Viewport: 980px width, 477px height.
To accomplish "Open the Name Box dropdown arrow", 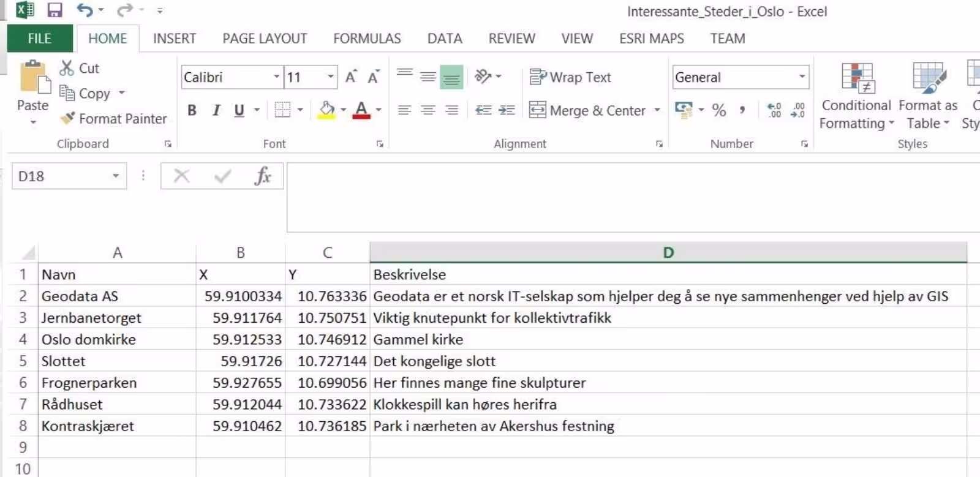I will tap(115, 176).
